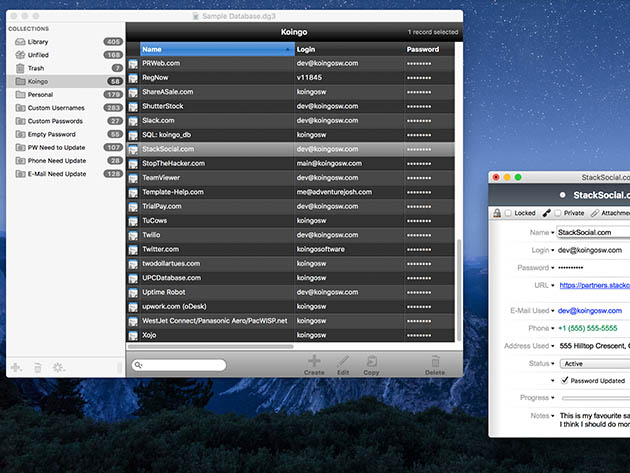Select the upwork.com (oDesk) row
The width and height of the screenshot is (630, 473).
tap(291, 307)
